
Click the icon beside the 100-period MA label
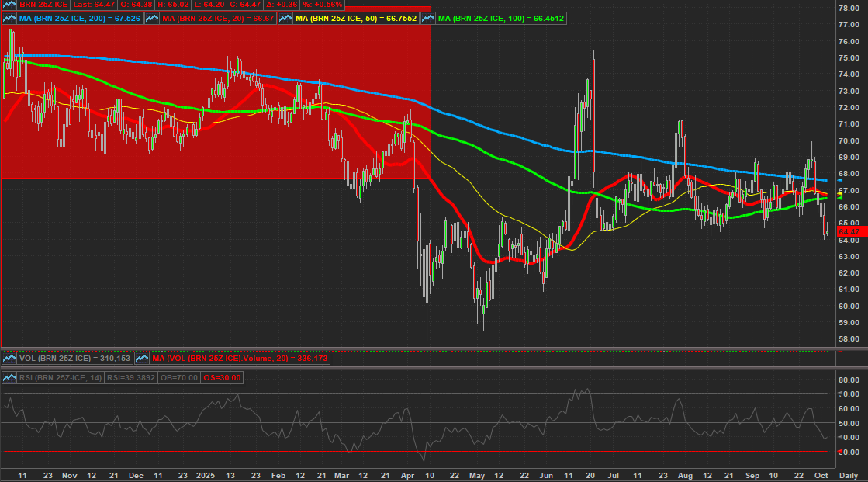tap(429, 17)
